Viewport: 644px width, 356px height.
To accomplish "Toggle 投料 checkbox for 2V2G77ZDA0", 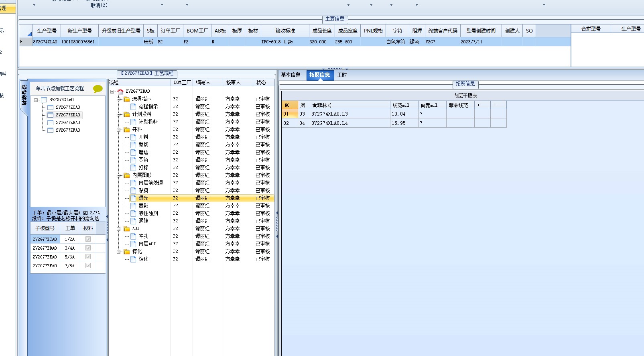I will coord(88,248).
